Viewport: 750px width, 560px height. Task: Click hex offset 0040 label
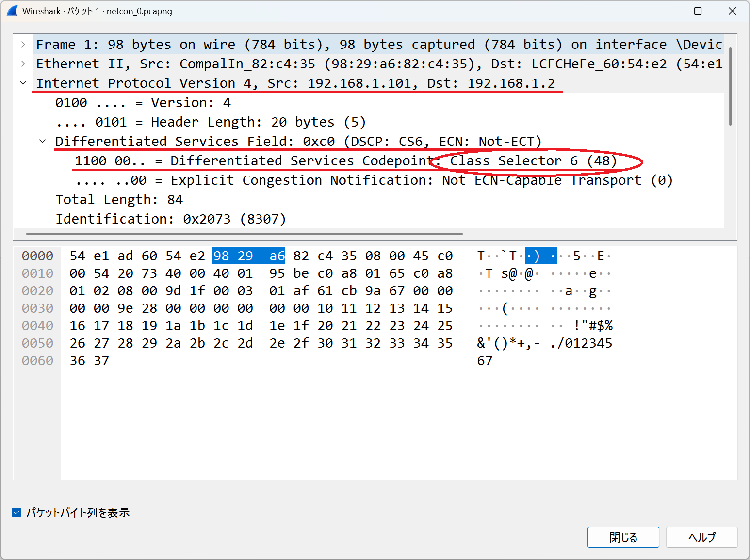coord(37,325)
